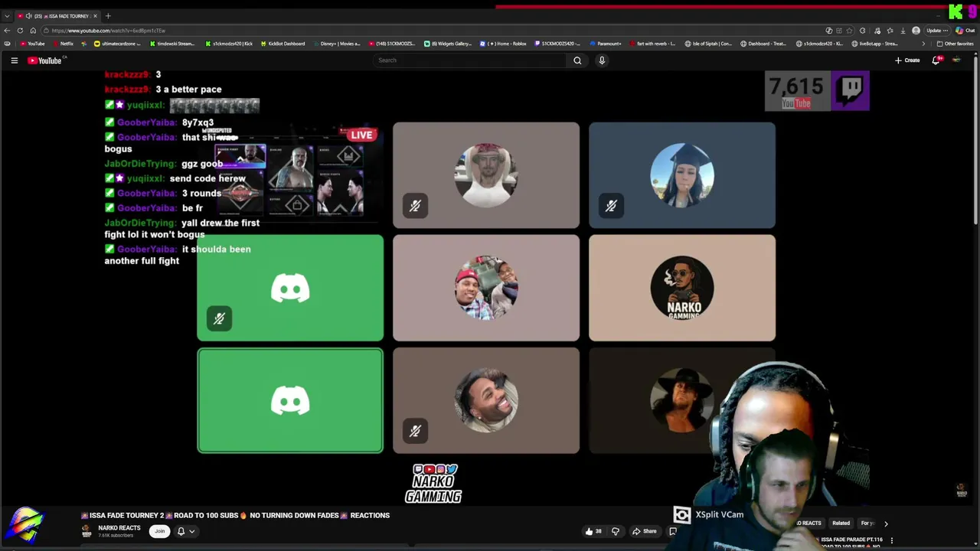Select the NARKO GAMMING participant tile

[682, 288]
